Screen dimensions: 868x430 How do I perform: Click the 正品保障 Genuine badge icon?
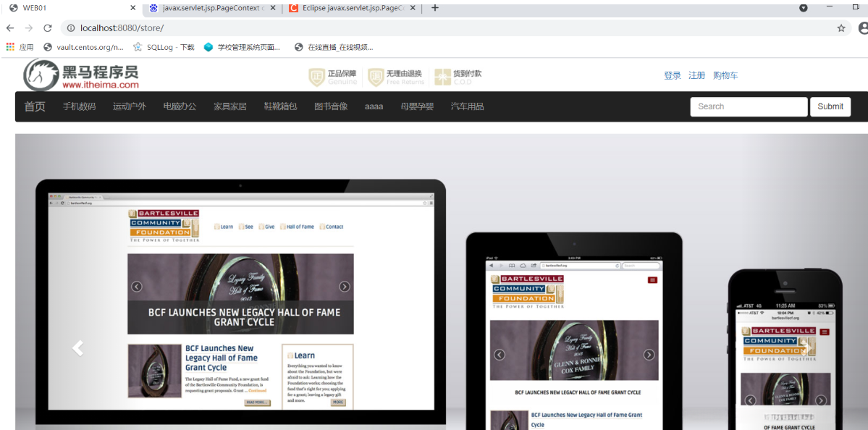click(x=316, y=77)
